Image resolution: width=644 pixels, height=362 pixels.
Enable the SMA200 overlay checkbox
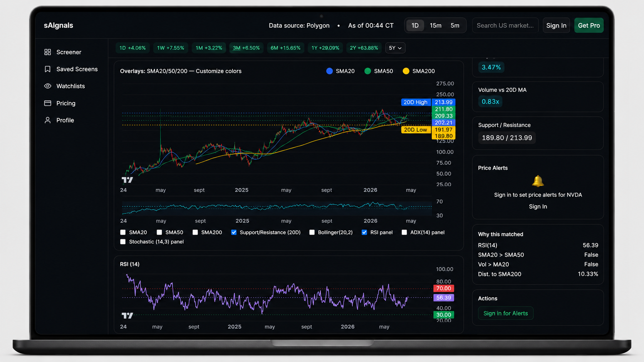(195, 232)
